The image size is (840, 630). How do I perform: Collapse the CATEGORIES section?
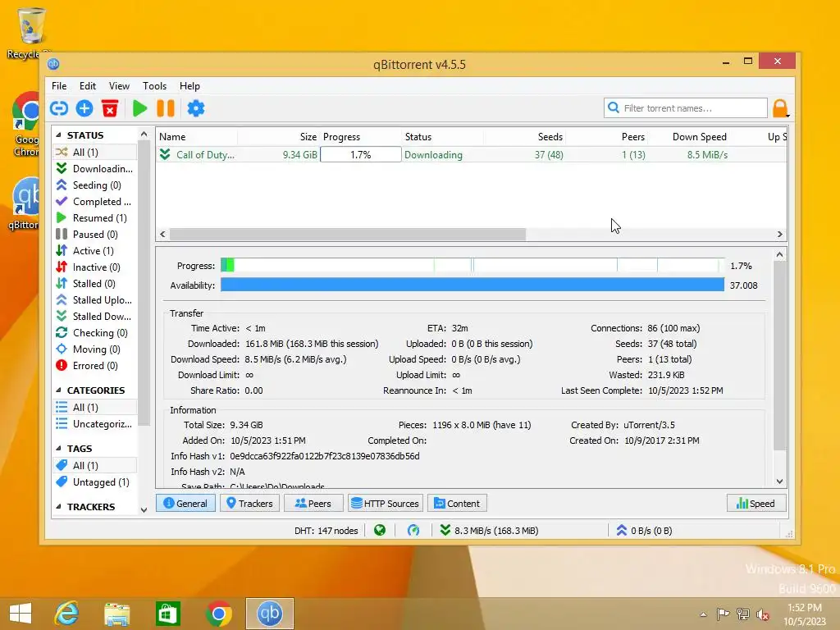tap(58, 390)
